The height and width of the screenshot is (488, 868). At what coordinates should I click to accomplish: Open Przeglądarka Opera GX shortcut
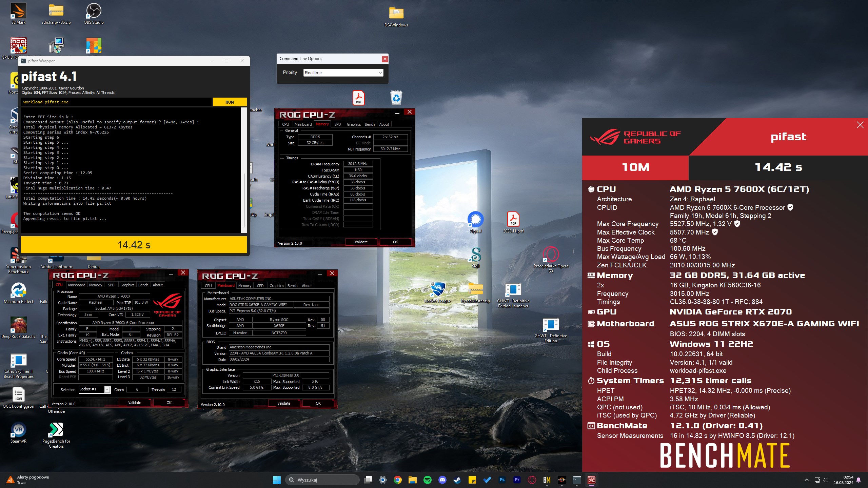click(x=551, y=259)
